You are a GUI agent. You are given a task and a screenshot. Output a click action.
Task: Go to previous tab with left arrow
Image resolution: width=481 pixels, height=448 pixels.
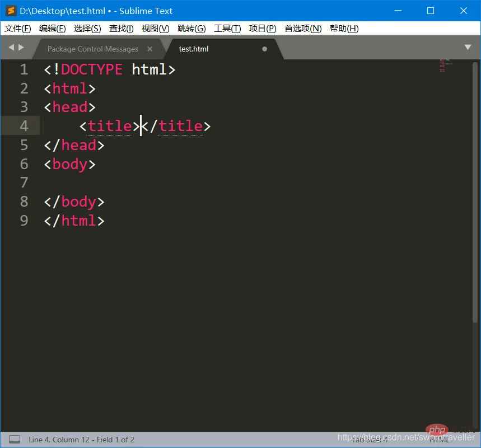pyautogui.click(x=11, y=47)
